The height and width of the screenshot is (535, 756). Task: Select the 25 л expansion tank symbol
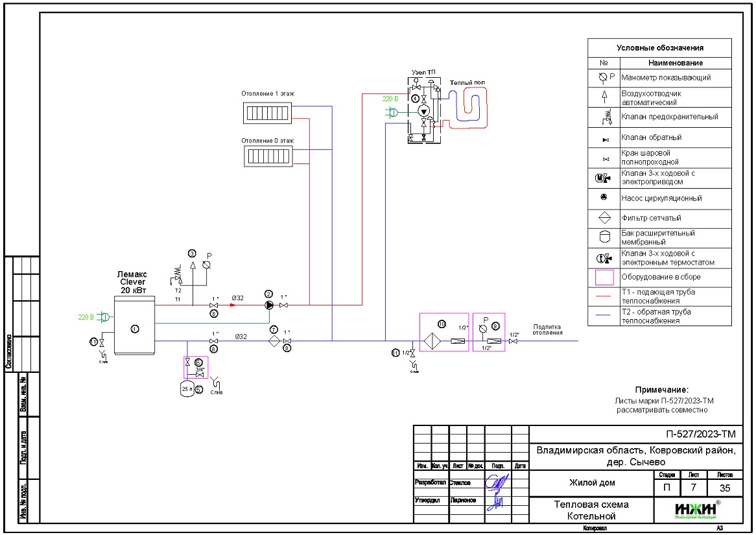187,388
